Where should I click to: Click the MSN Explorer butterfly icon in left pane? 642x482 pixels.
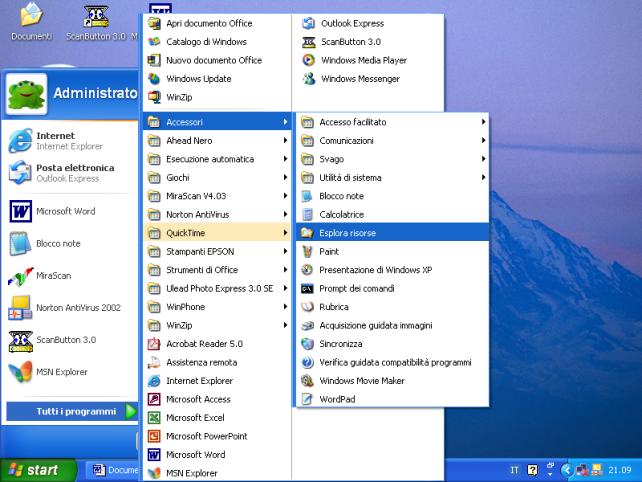20,372
